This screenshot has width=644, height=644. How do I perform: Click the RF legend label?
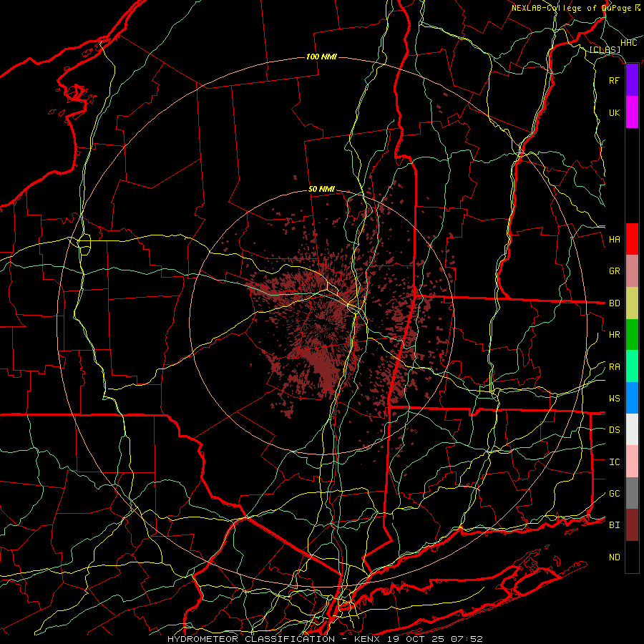tap(614, 80)
